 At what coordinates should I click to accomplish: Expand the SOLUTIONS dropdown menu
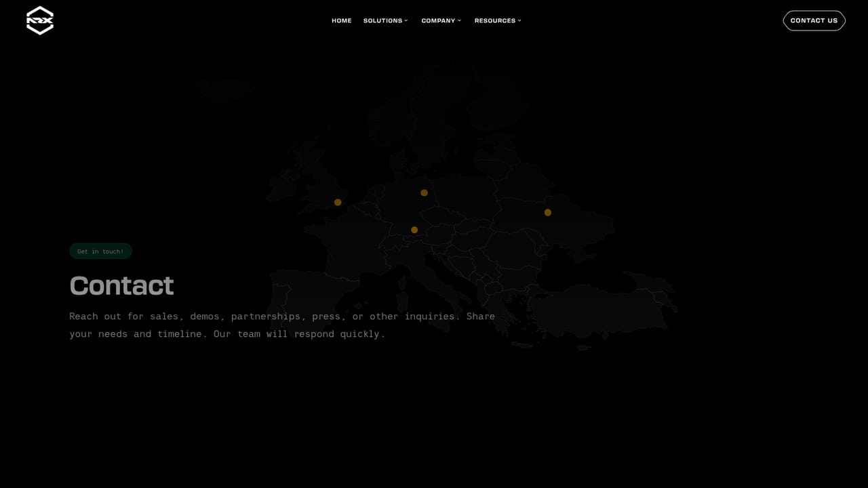pos(386,20)
